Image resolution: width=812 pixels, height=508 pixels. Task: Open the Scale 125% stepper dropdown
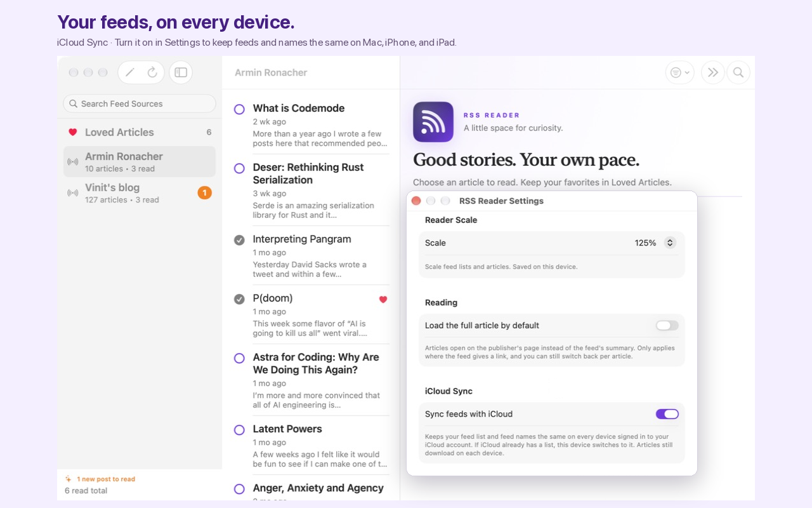(x=670, y=243)
